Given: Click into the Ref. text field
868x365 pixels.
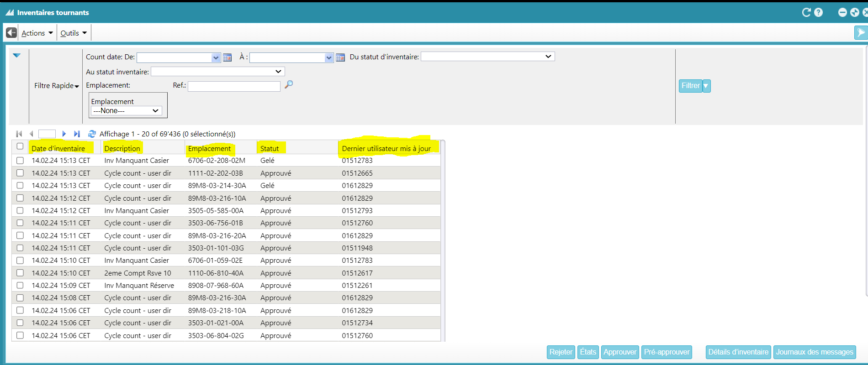Looking at the screenshot, I should [233, 86].
